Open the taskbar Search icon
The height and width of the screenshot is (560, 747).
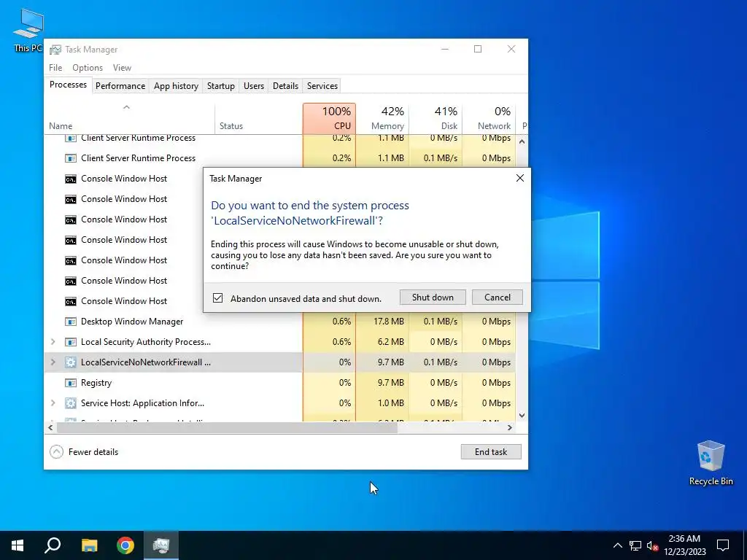point(53,545)
